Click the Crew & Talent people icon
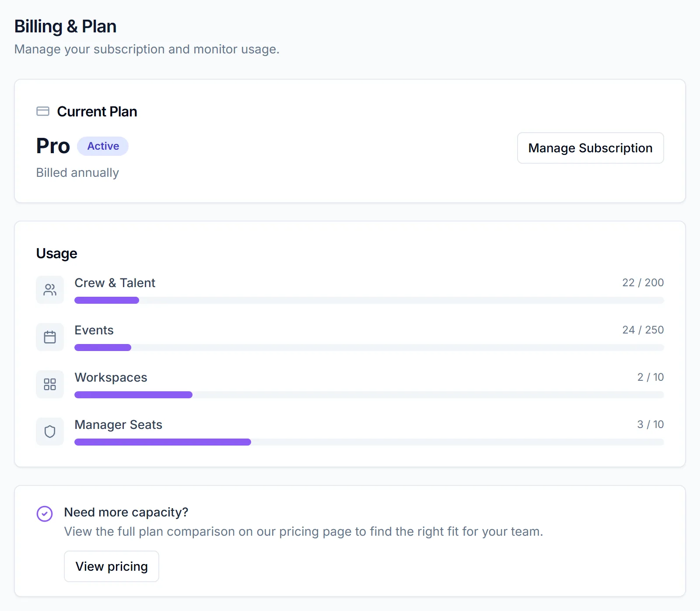The image size is (700, 611). click(50, 290)
